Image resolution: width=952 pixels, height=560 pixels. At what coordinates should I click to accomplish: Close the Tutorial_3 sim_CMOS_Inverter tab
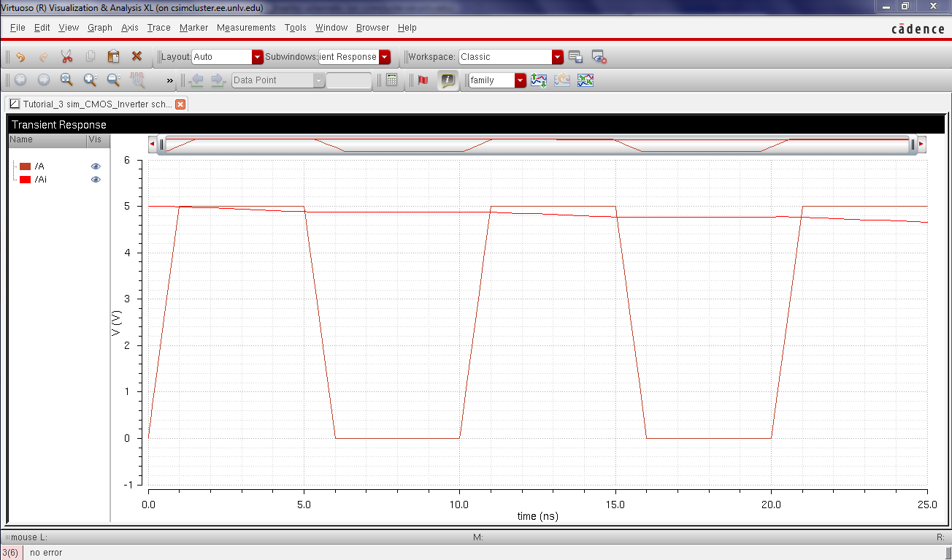tap(180, 104)
